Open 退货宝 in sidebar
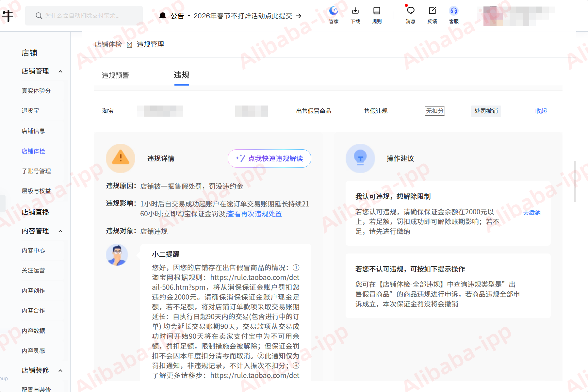This screenshot has height=392, width=588. 30,111
